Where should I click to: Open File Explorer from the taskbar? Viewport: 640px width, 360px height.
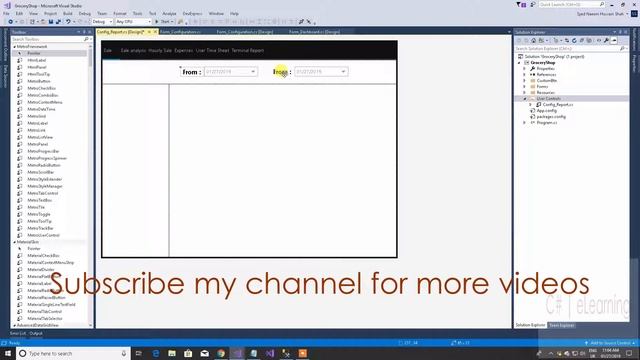pyautogui.click(x=172, y=353)
